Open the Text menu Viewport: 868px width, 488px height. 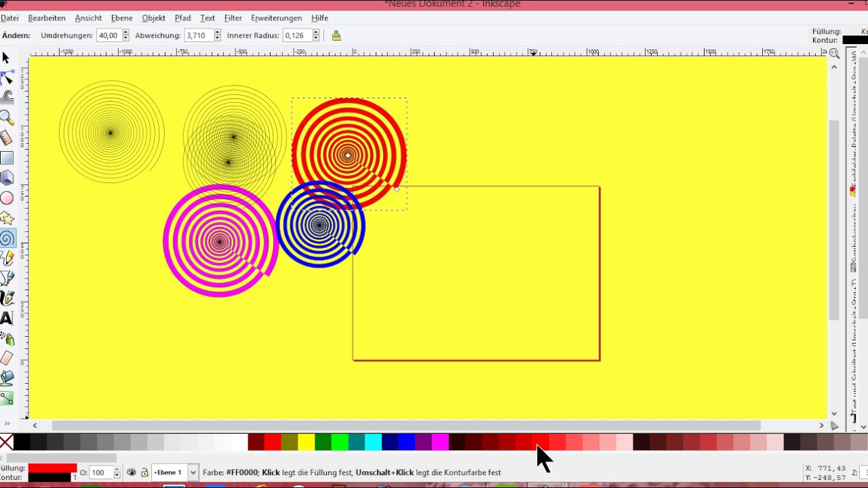tap(208, 18)
